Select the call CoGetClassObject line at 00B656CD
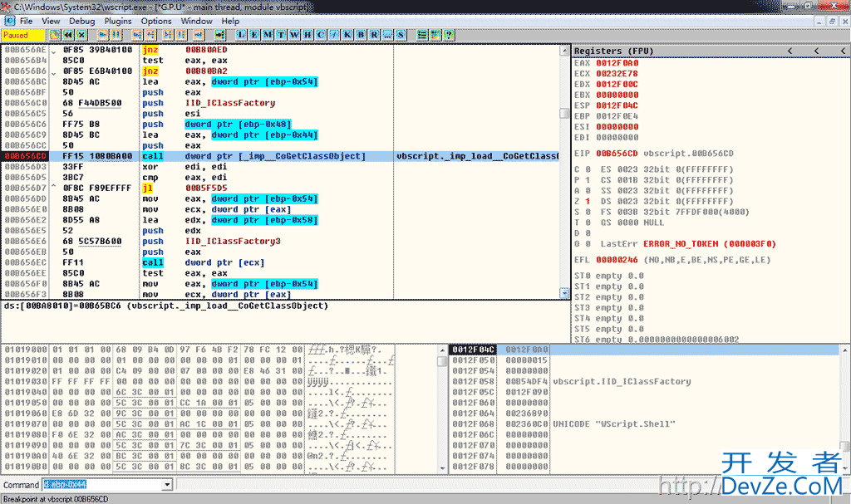The height and width of the screenshot is (504, 851). point(281,156)
